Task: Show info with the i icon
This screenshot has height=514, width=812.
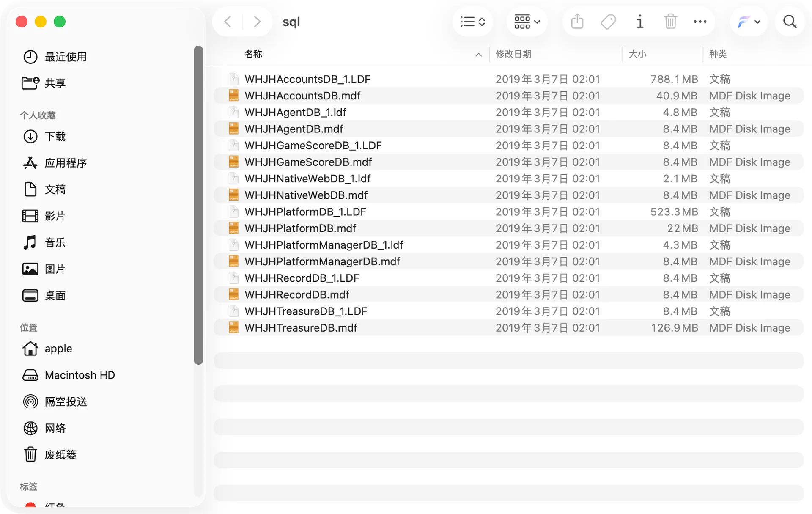Action: click(640, 22)
